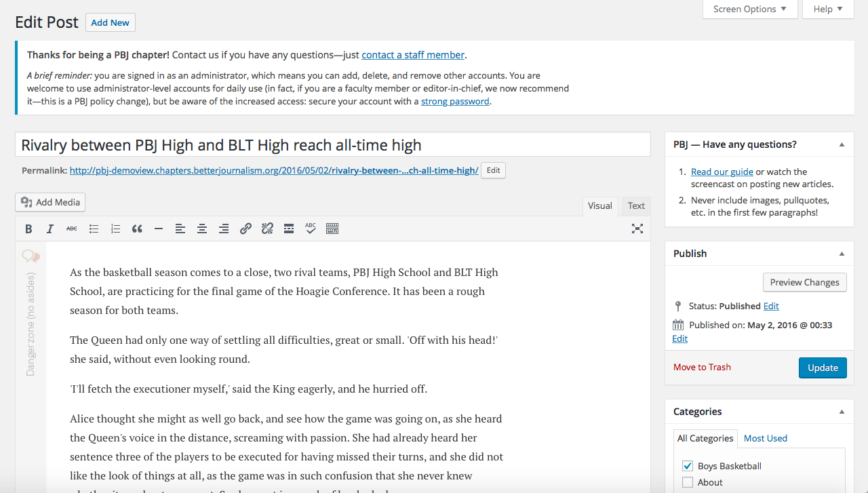Insert Read More tag

click(289, 229)
